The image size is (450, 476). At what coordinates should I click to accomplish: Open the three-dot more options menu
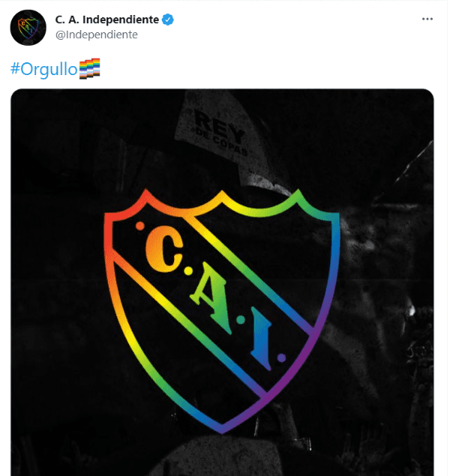(427, 19)
